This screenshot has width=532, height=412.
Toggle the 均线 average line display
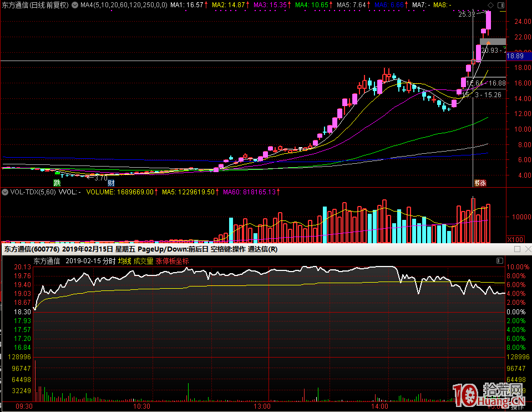(124, 261)
